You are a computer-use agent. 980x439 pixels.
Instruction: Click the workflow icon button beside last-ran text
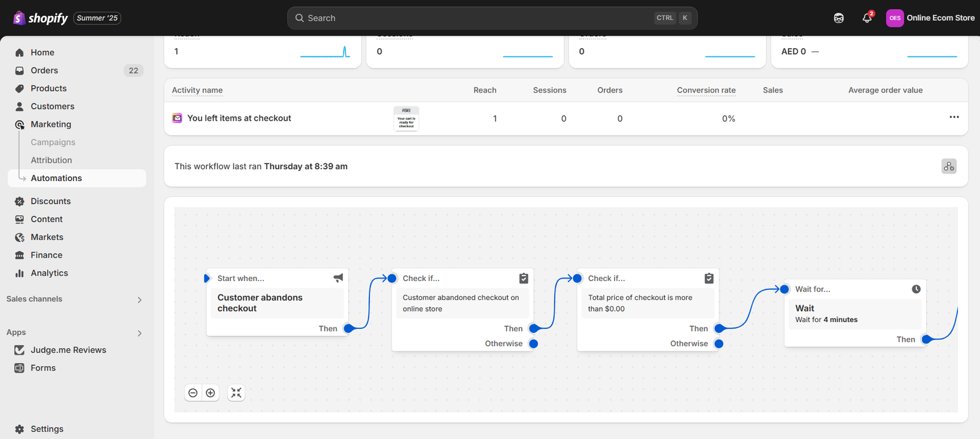coord(949,167)
